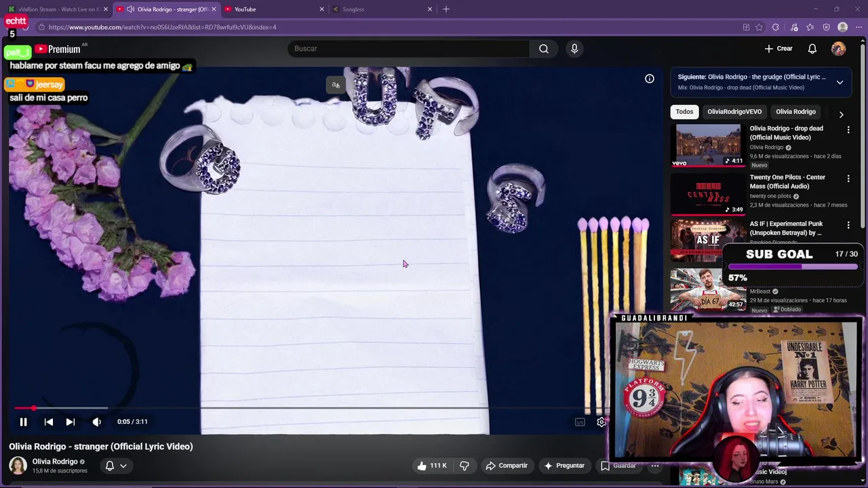Open drop dead music video thumbnail
Screen dimensions: 868x488
(x=708, y=145)
